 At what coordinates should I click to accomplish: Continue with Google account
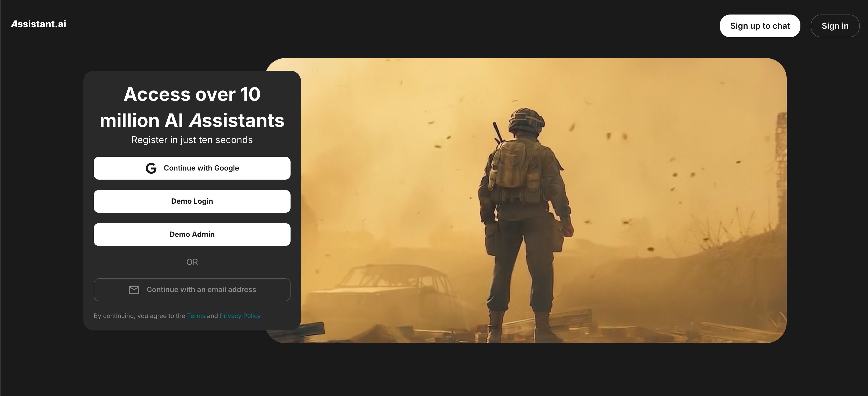(x=192, y=168)
